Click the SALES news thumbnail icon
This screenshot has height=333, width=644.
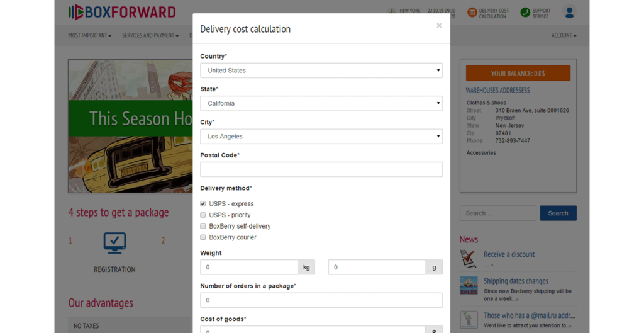[469, 286]
